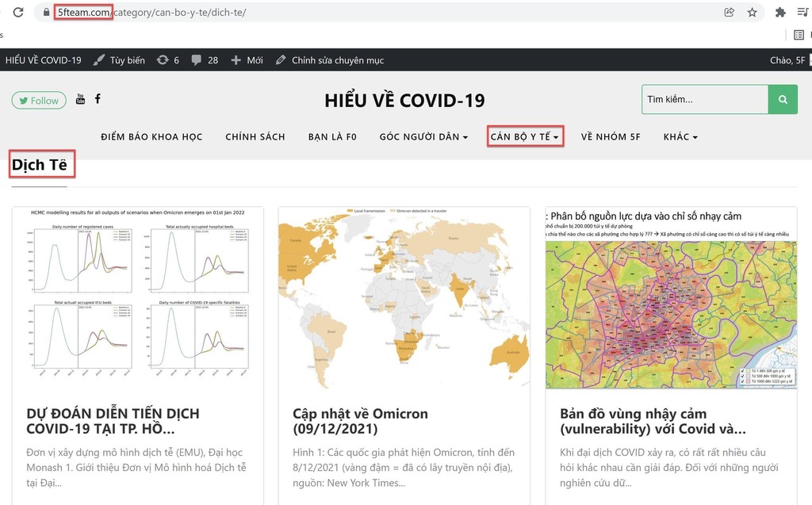Open HIỂU VỀ COVID-19 admin bar item
This screenshot has width=812, height=505.
pyautogui.click(x=44, y=60)
